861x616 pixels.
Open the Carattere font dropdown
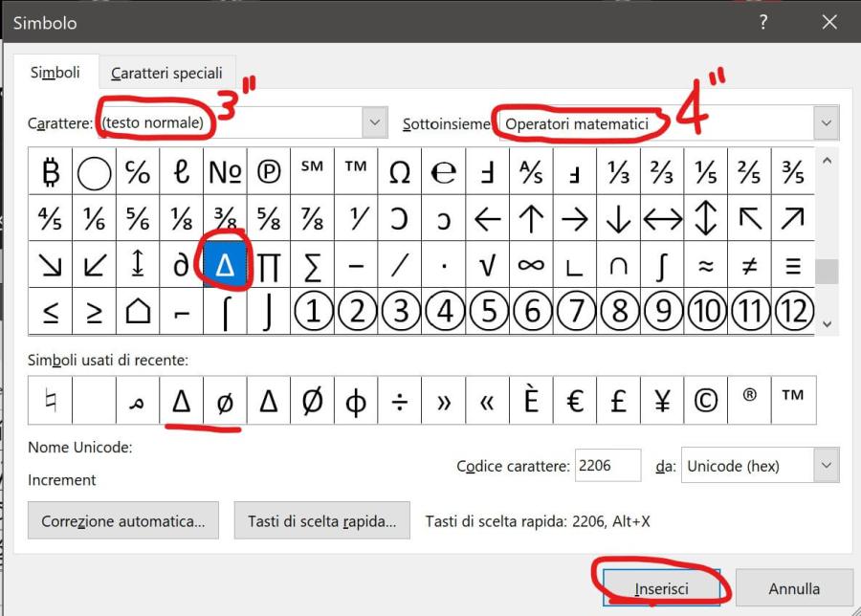[373, 122]
